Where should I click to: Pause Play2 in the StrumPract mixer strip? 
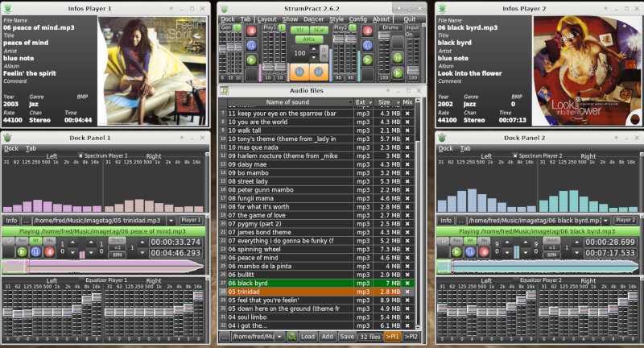coord(368,45)
